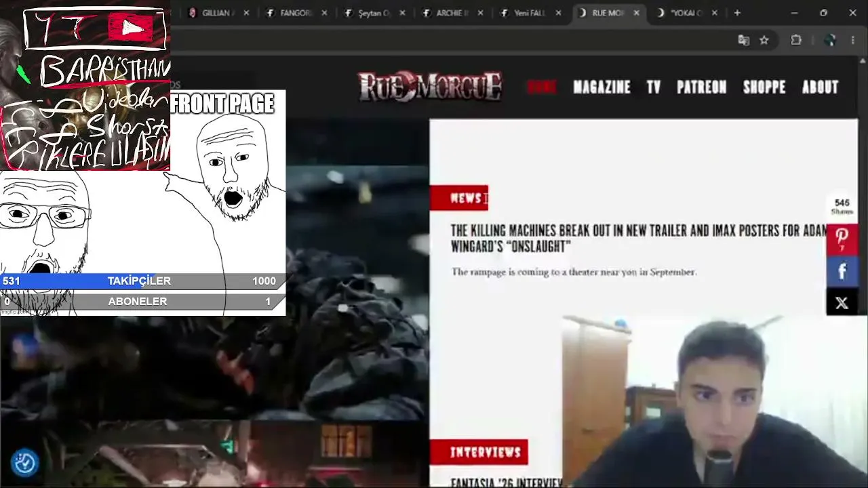This screenshot has height=488, width=868.
Task: Click the Rue Morgue site logo
Action: [x=430, y=87]
